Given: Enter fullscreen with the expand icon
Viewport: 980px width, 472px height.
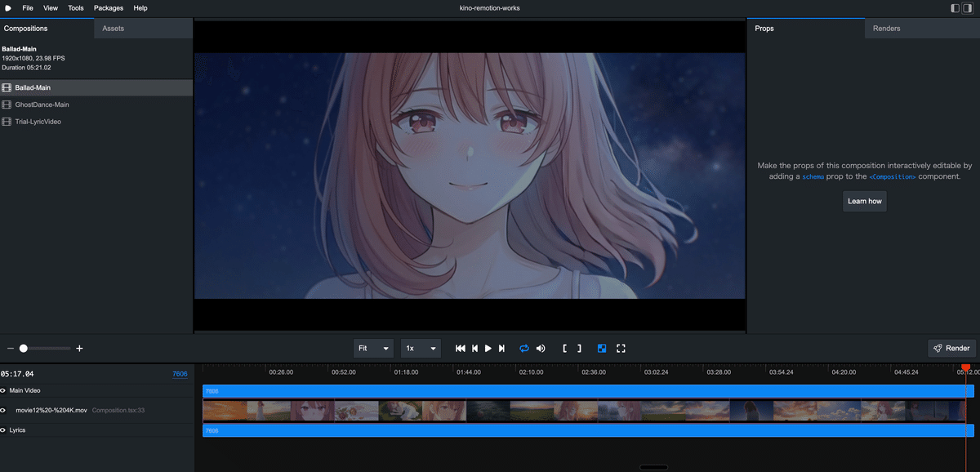Looking at the screenshot, I should tap(621, 348).
